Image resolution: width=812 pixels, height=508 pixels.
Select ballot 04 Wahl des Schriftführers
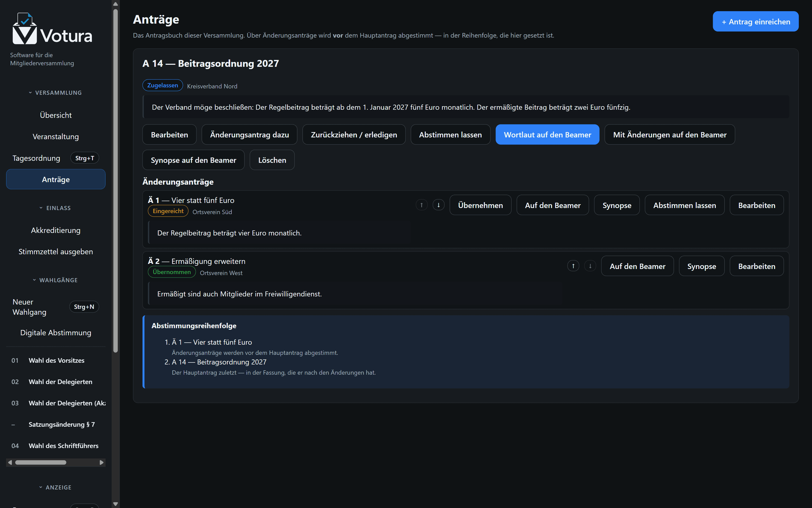tap(56, 446)
